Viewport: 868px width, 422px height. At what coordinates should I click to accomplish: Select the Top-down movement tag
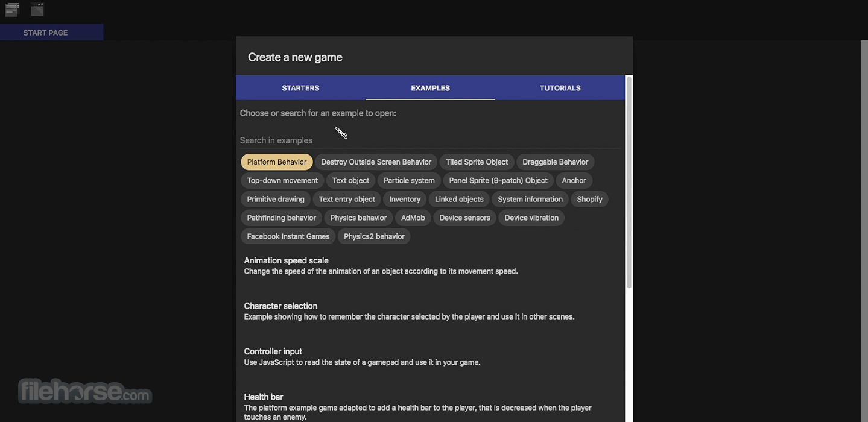point(282,180)
